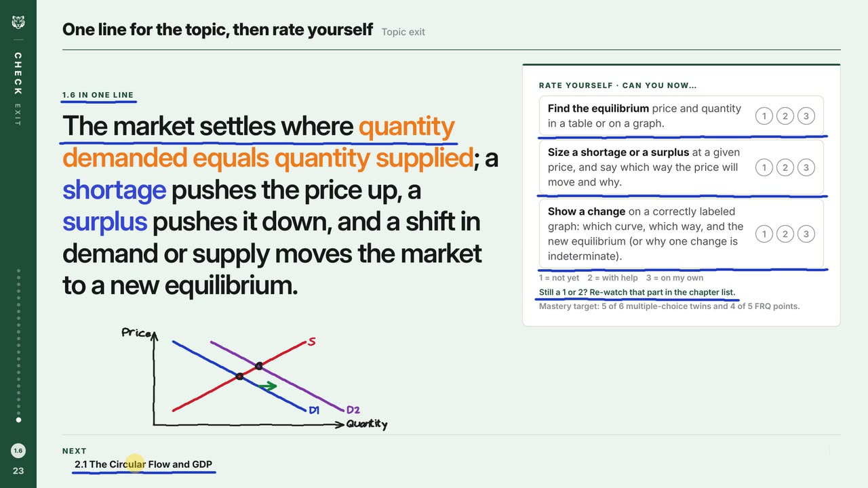Click the original equilibrium point on the D1 curve
The width and height of the screenshot is (868, 488).
pos(239,376)
